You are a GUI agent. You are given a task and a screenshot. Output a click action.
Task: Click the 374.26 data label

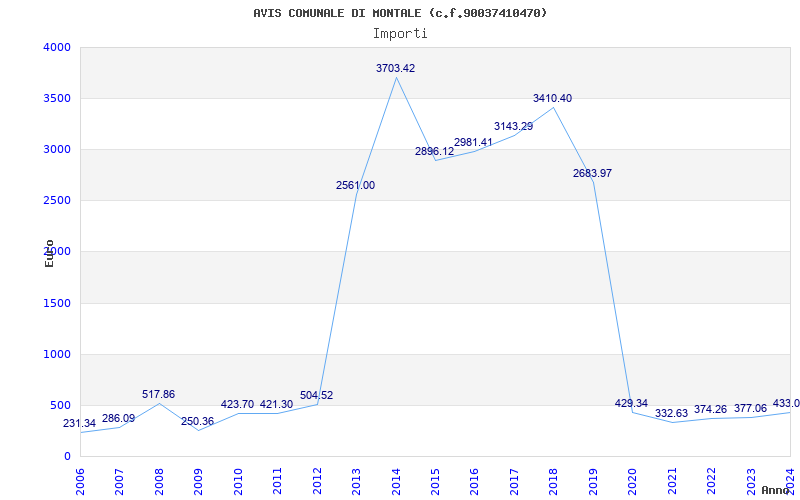710,410
